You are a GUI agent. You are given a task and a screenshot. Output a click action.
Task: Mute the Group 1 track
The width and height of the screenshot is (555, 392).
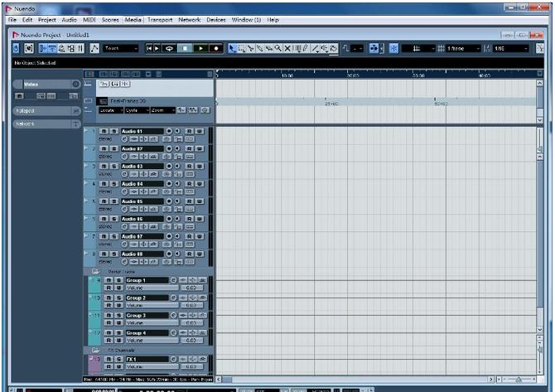point(109,280)
